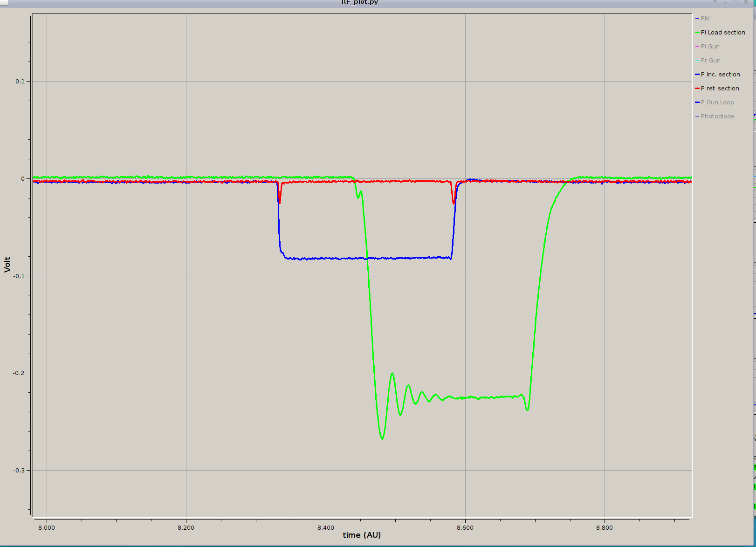Click the "Volt" y-axis label

tap(7, 264)
